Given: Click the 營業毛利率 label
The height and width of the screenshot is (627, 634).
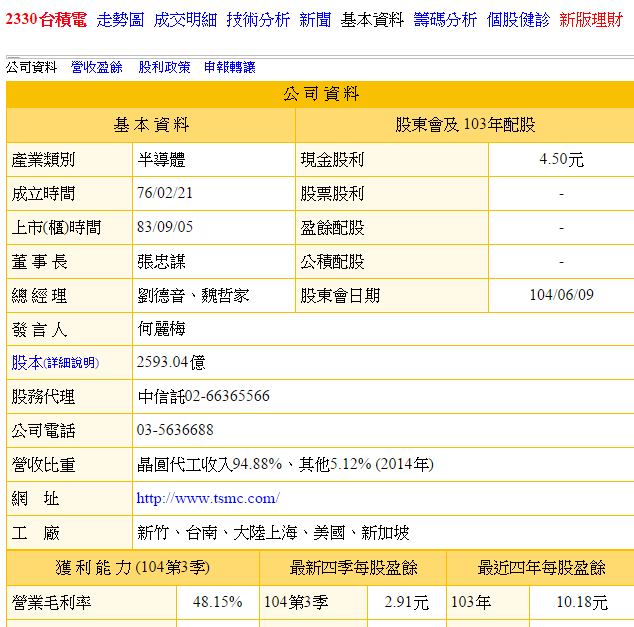Looking at the screenshot, I should click(x=51, y=602).
